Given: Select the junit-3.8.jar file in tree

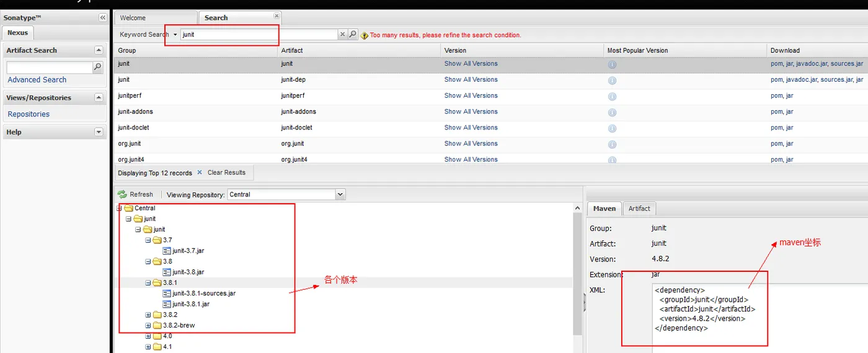Looking at the screenshot, I should [x=188, y=272].
